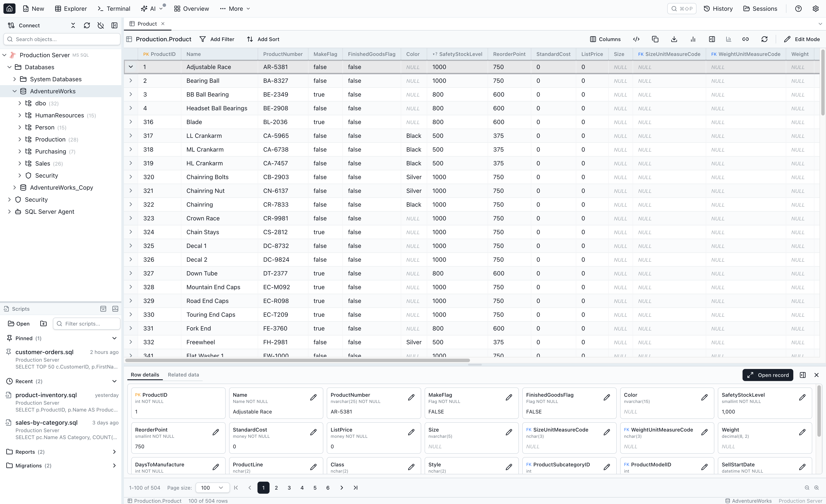826x504 pixels.
Task: Close the row details panel
Action: [817, 375]
